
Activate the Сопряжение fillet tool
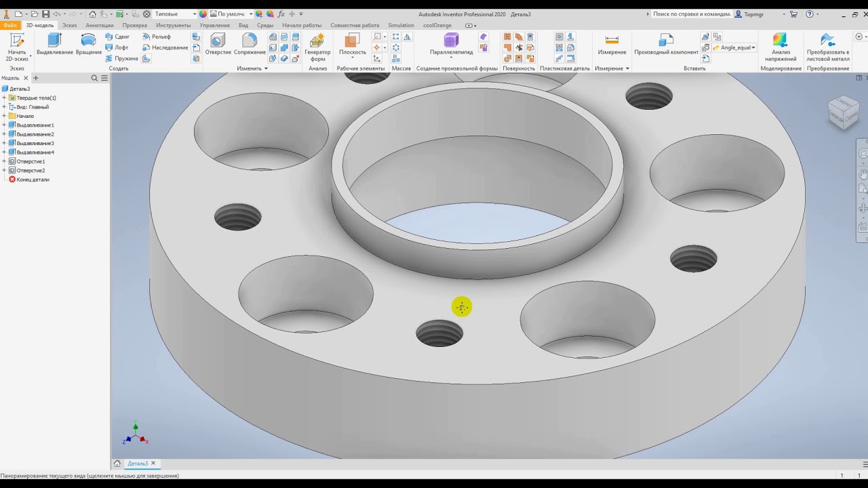(250, 45)
